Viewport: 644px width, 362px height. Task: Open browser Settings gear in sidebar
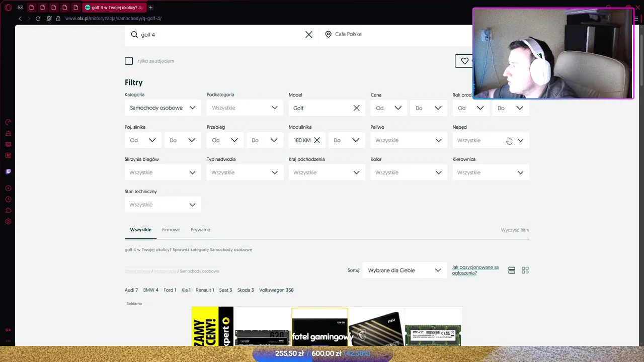click(8, 221)
